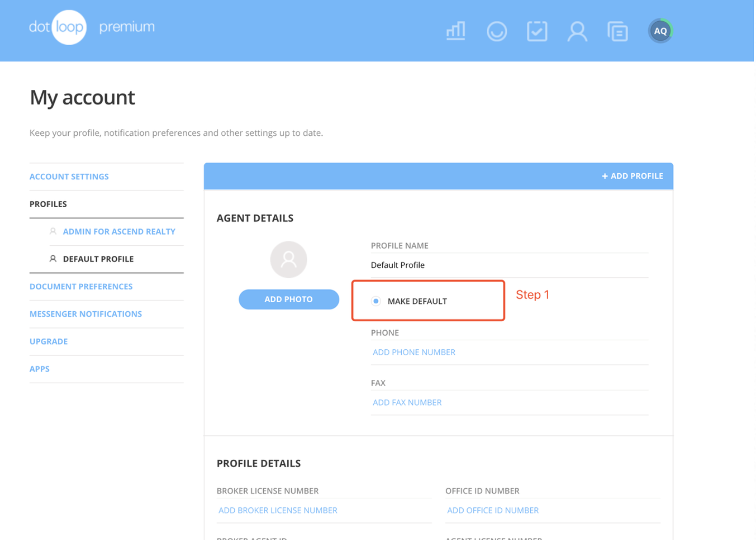The height and width of the screenshot is (540, 756).
Task: Open the tasks checklist icon
Action: click(x=537, y=31)
